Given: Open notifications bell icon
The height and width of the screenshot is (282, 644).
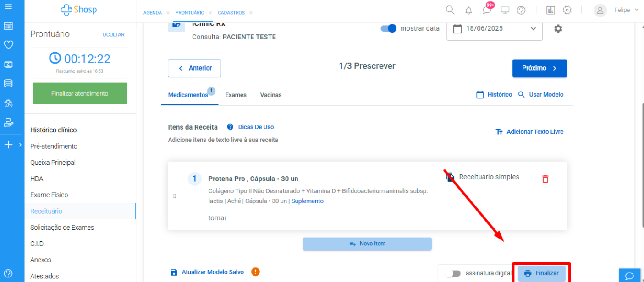Looking at the screenshot, I should (x=468, y=10).
